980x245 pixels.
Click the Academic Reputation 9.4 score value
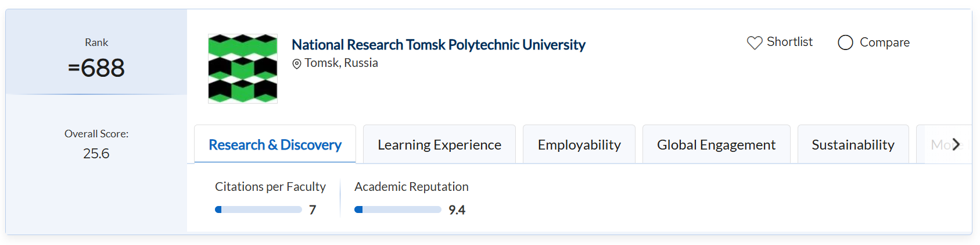(457, 210)
